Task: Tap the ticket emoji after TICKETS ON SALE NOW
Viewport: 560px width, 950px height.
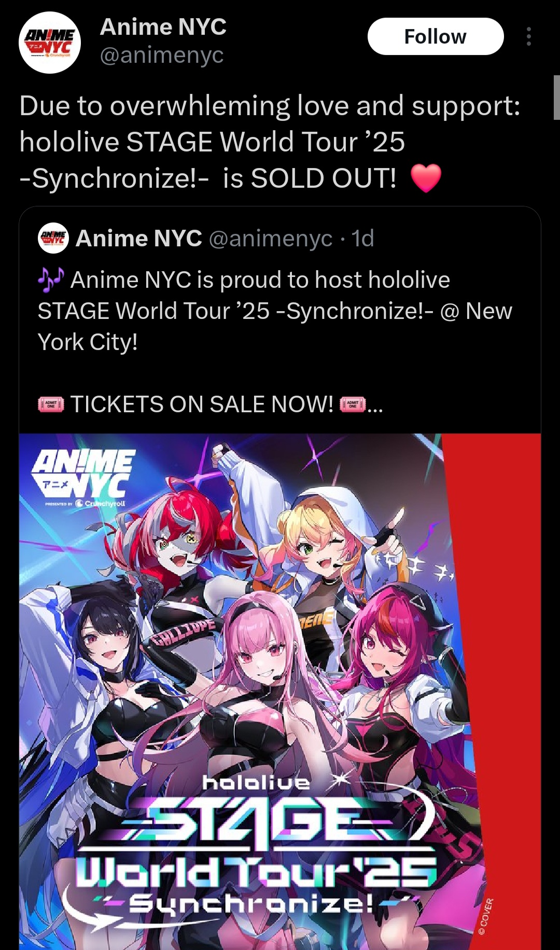Action: point(353,404)
